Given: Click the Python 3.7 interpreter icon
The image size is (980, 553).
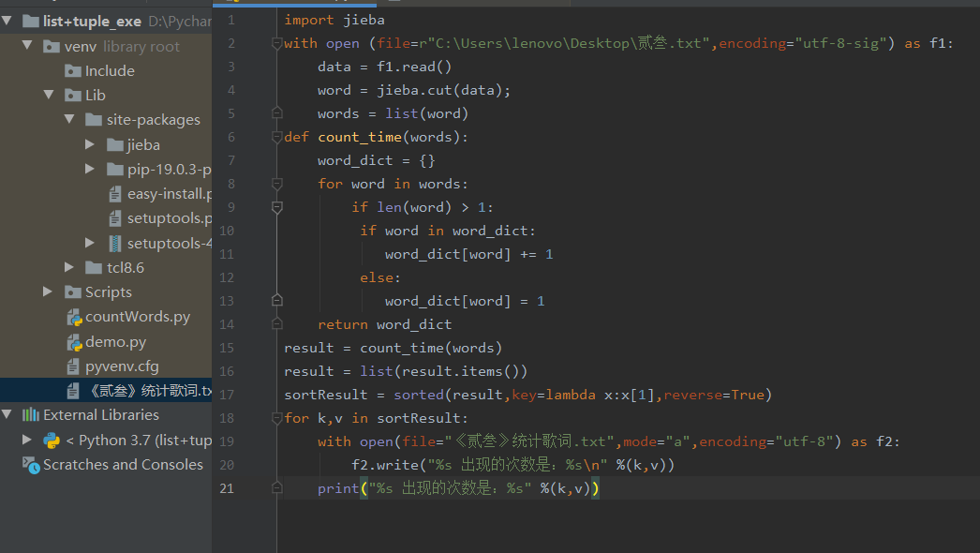Looking at the screenshot, I should pos(51,440).
